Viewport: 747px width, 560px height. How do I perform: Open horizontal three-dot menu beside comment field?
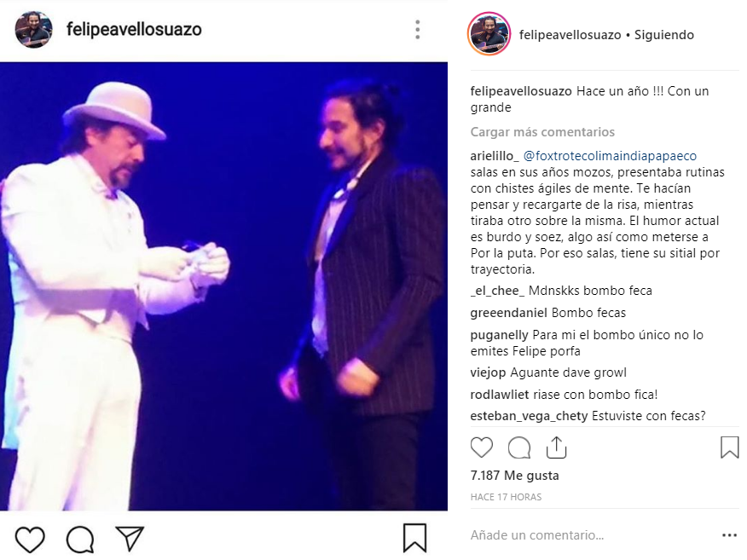pyautogui.click(x=729, y=535)
